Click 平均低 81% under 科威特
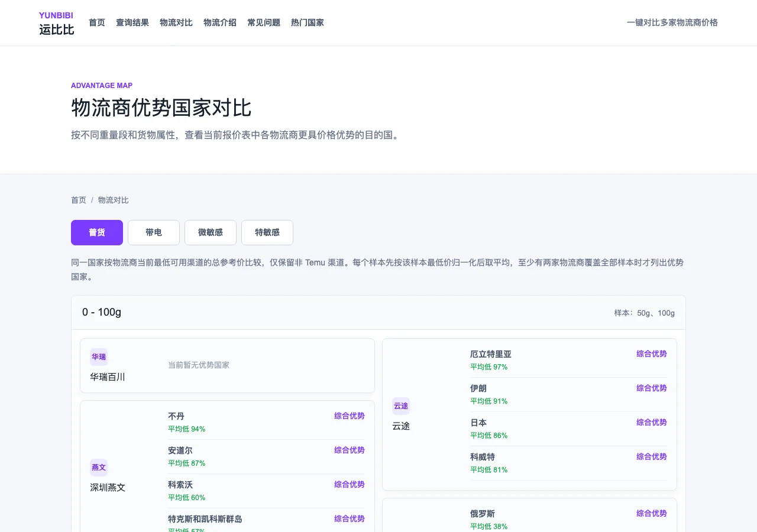This screenshot has height=532, width=757. [489, 470]
